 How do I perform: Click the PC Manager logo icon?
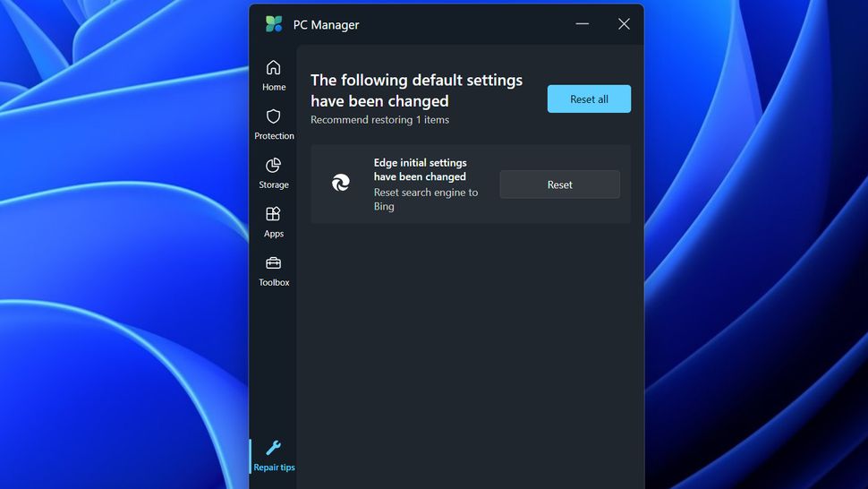[x=274, y=24]
